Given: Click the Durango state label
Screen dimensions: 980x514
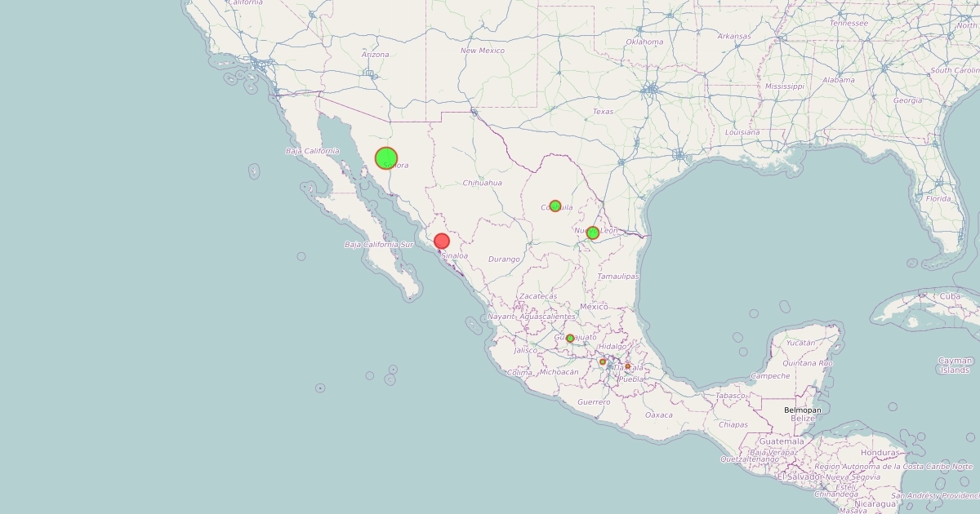Looking at the screenshot, I should click(x=504, y=259).
